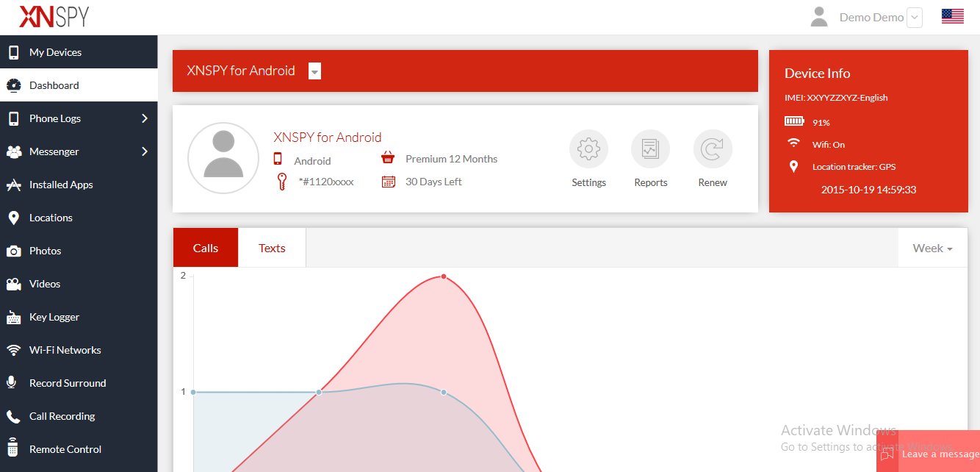Screen dimensions: 980x472
Task: Click the Renew label
Action: pyautogui.click(x=713, y=182)
